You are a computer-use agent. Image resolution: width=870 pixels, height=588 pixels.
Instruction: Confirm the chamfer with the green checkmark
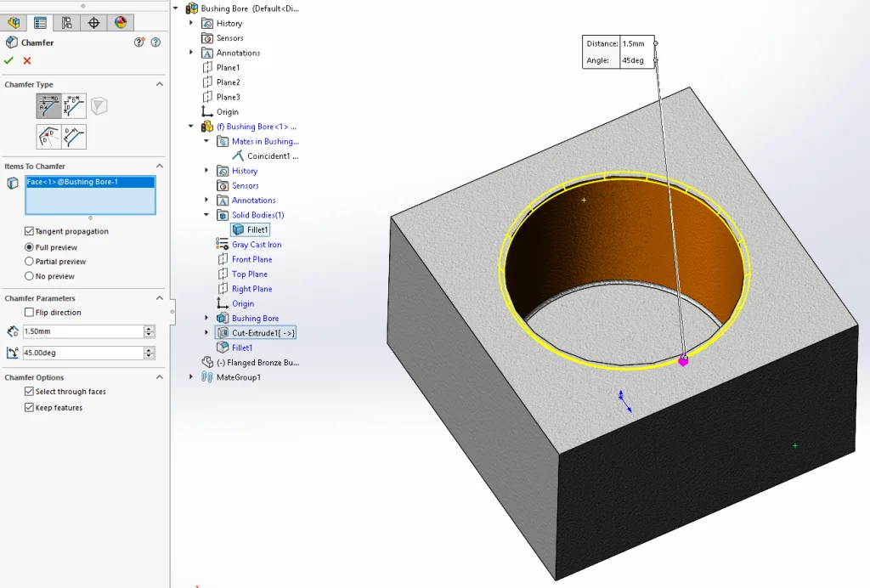click(x=10, y=61)
